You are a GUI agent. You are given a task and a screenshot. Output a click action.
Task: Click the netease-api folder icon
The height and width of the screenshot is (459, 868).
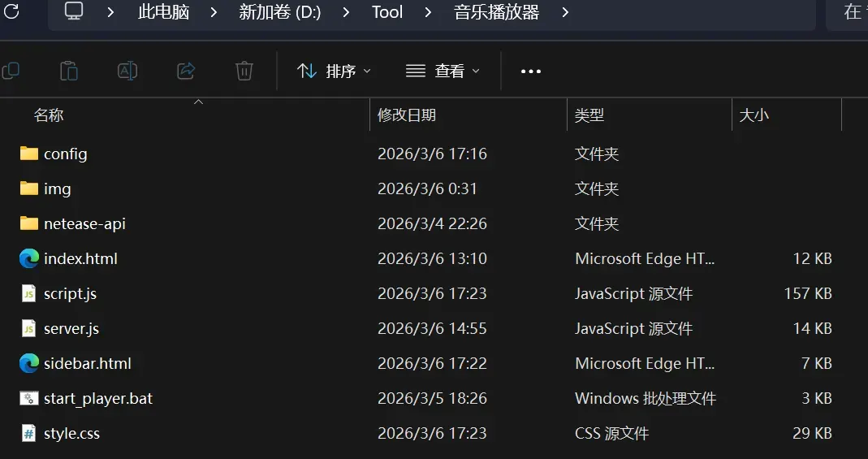click(28, 223)
